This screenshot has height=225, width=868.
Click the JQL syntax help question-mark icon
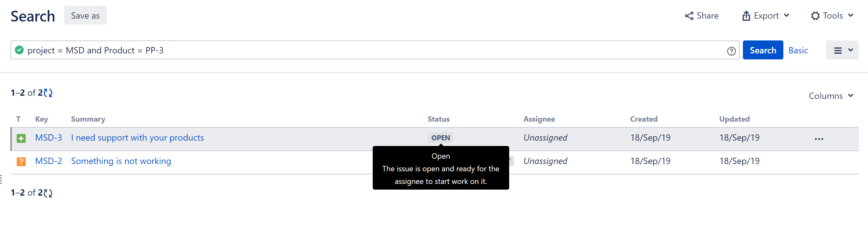click(x=731, y=51)
